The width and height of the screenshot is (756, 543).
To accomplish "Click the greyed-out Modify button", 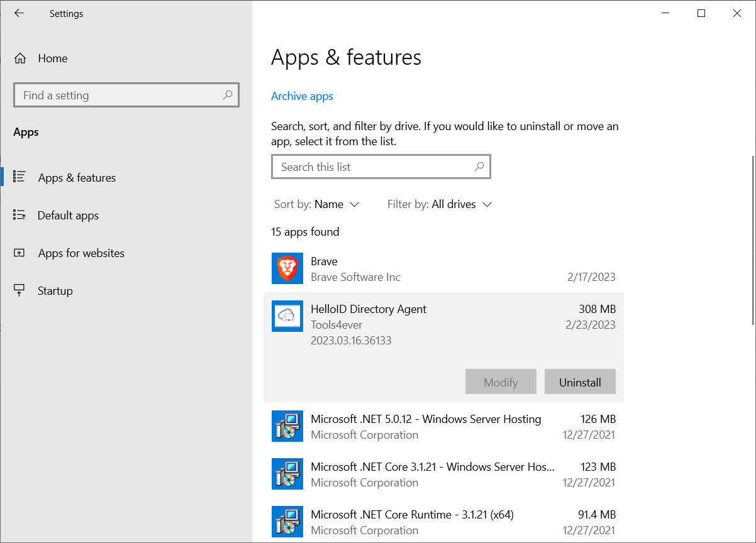I will (x=501, y=381).
